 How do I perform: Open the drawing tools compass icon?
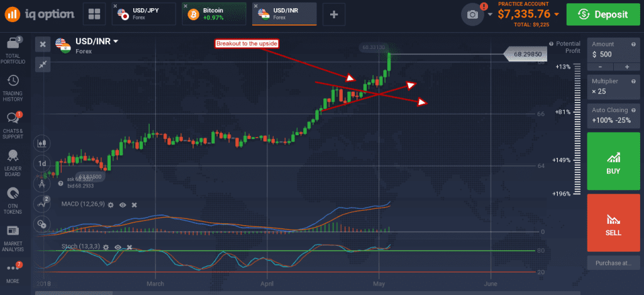[x=42, y=184]
